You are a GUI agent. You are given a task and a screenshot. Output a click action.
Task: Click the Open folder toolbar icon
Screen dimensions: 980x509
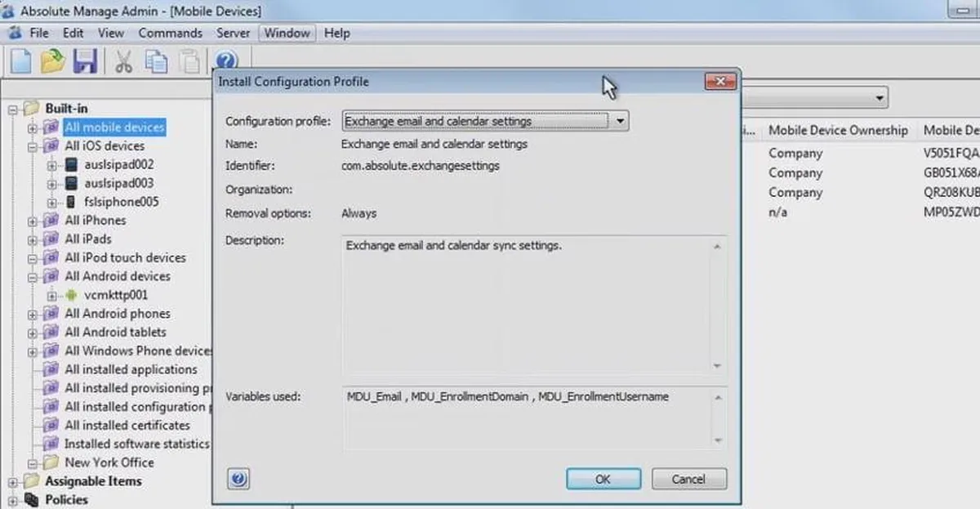53,61
